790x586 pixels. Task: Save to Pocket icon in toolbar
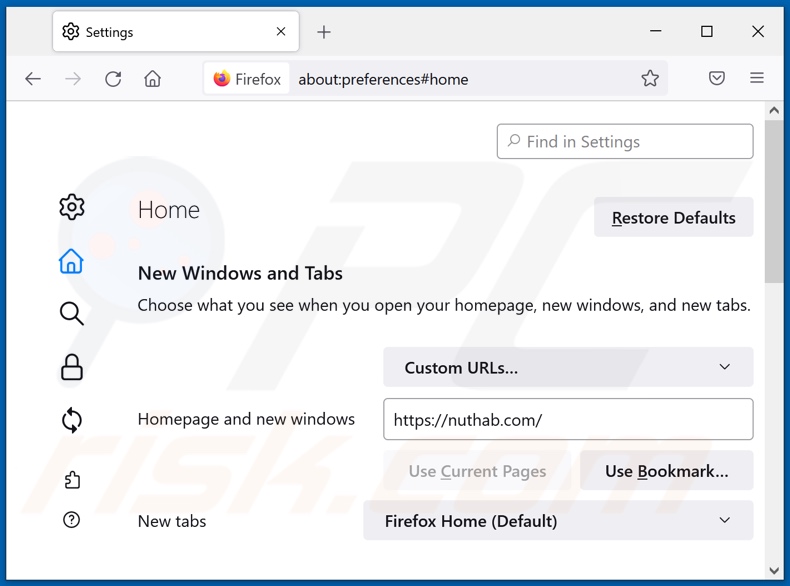click(716, 78)
